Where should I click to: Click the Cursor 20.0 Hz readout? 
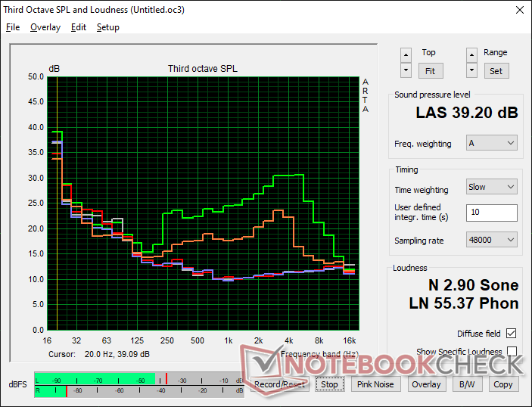point(99,354)
